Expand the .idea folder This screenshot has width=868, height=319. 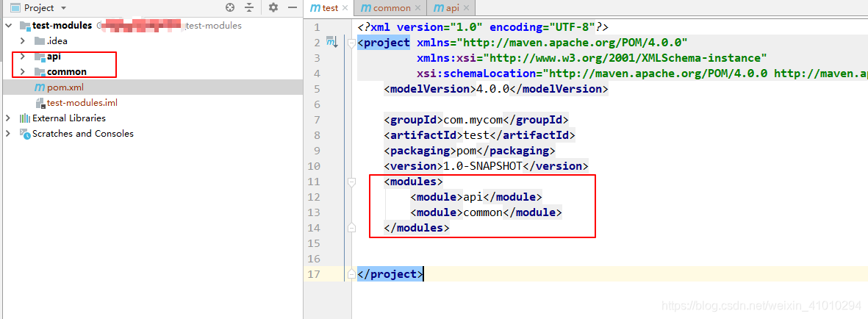click(23, 41)
